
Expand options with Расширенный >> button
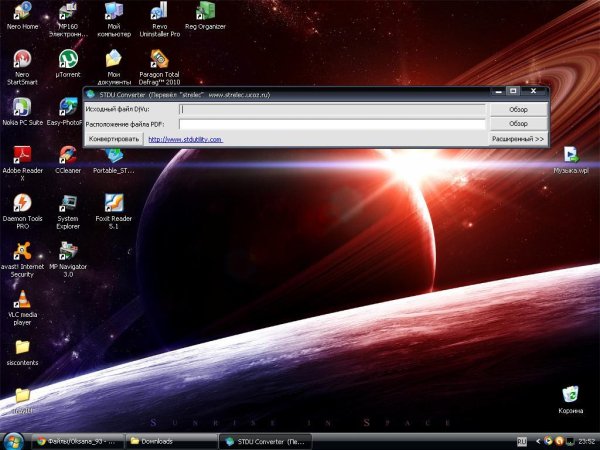tap(518, 139)
